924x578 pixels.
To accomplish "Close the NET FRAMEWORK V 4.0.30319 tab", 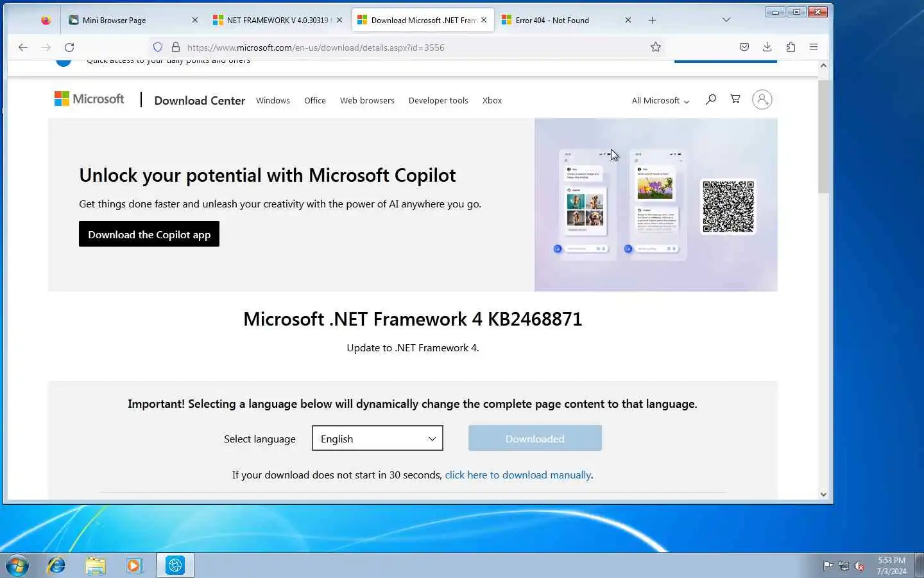I will 339,20.
